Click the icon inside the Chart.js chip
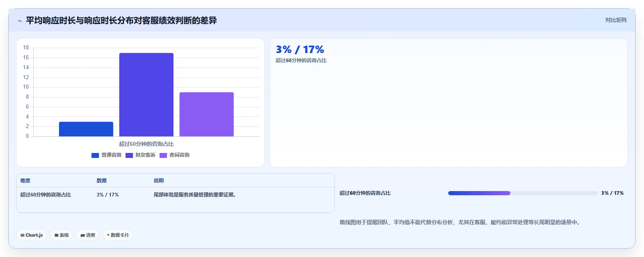The width and height of the screenshot is (644, 257). point(22,235)
